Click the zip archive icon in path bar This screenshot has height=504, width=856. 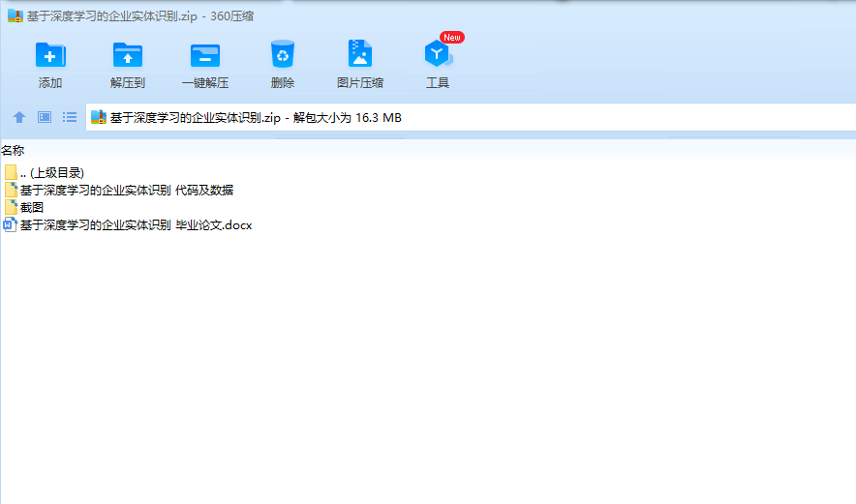[x=98, y=117]
